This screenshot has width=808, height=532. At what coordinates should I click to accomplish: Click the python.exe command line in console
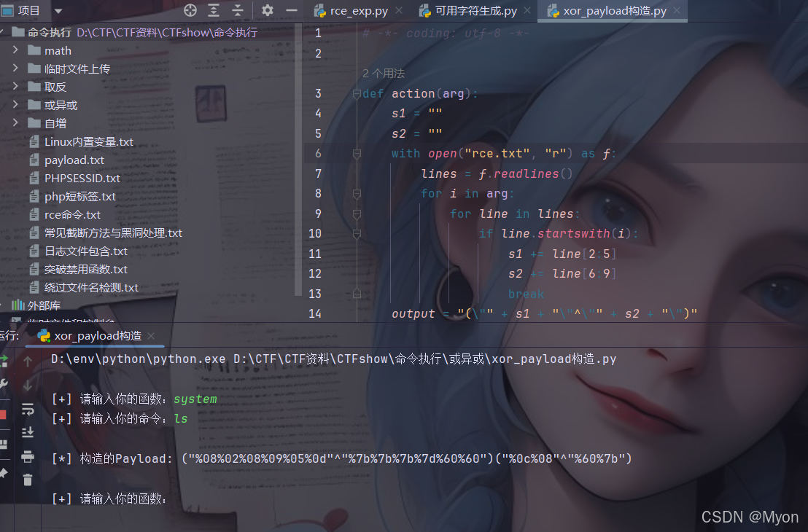pyautogui.click(x=333, y=359)
